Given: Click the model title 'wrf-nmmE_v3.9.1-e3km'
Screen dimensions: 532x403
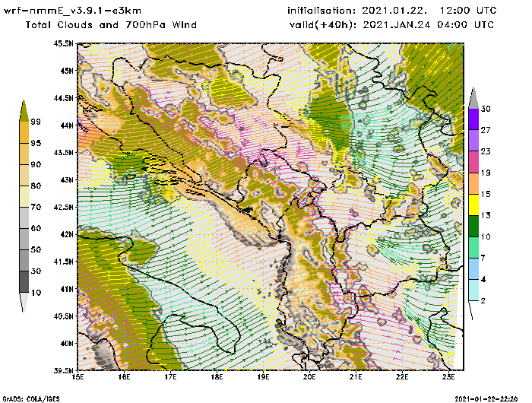Looking at the screenshot, I should click(72, 11).
